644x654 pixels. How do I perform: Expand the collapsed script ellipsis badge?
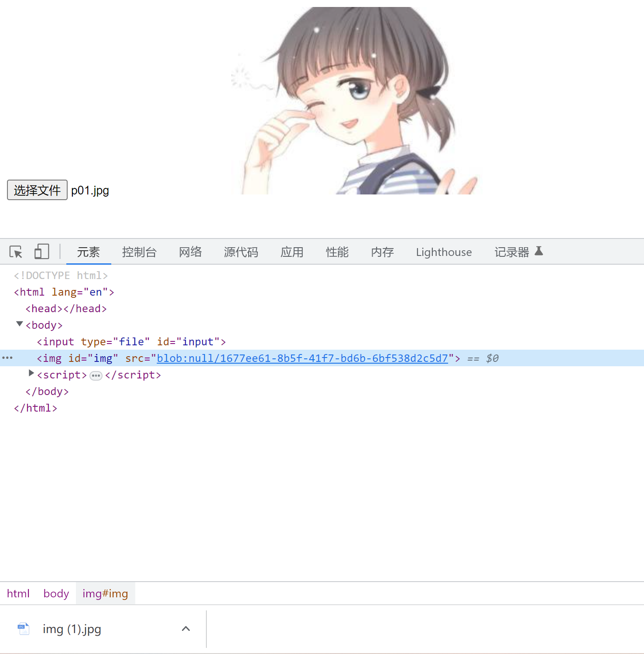96,375
